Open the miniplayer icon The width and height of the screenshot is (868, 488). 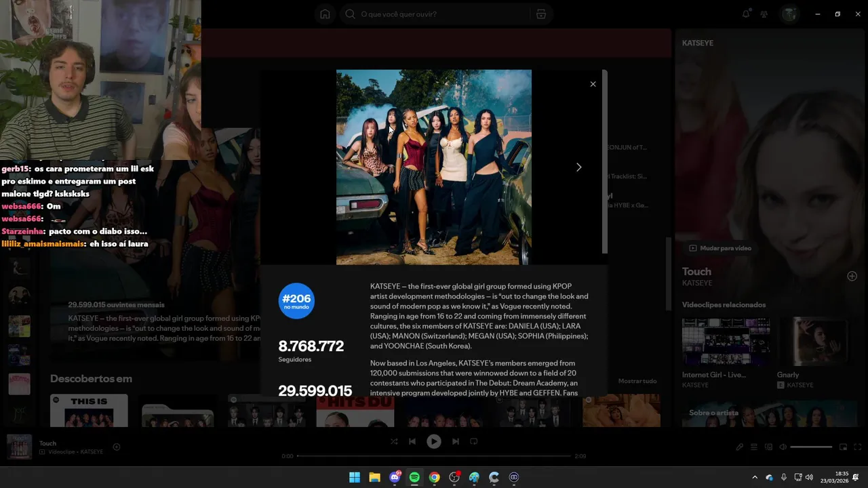click(x=844, y=447)
